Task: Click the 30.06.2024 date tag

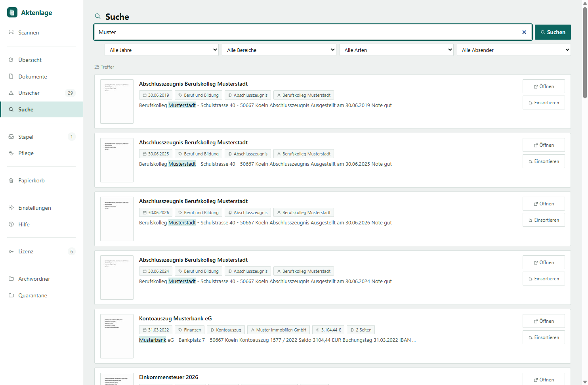Action: (156, 271)
